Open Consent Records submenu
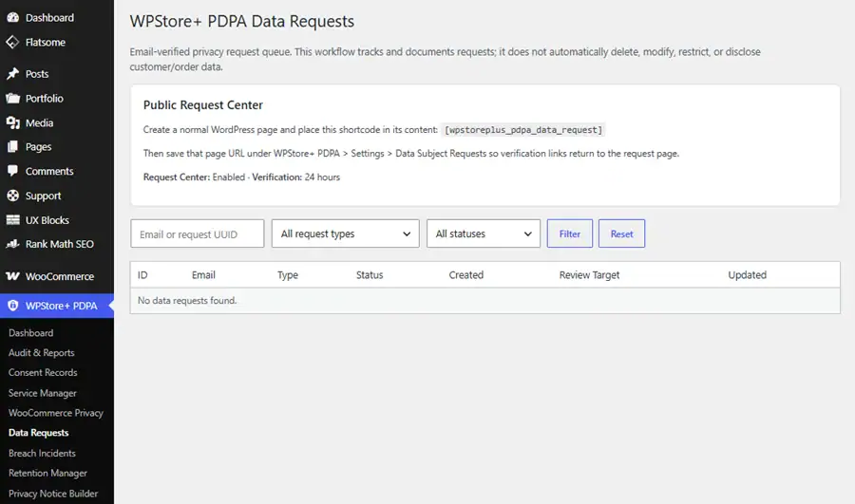 (43, 373)
